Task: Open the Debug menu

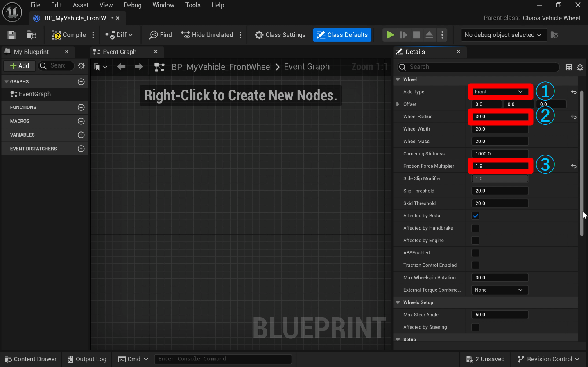Action: click(133, 5)
